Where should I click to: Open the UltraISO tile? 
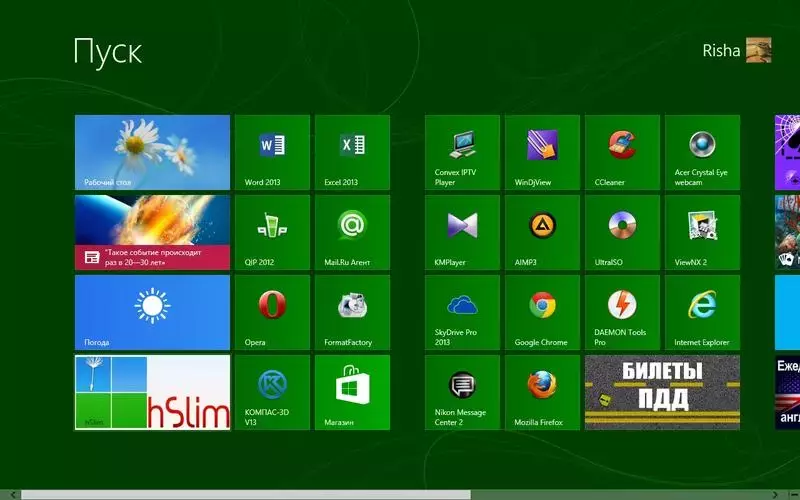pyautogui.click(x=622, y=233)
